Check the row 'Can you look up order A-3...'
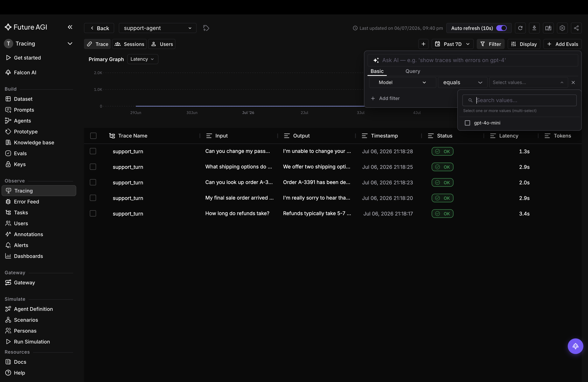This screenshot has width=588, height=382. (x=93, y=182)
